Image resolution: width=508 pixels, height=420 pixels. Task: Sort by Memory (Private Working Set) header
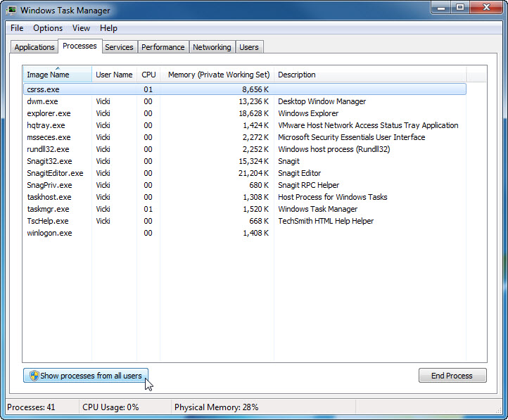[x=217, y=75]
